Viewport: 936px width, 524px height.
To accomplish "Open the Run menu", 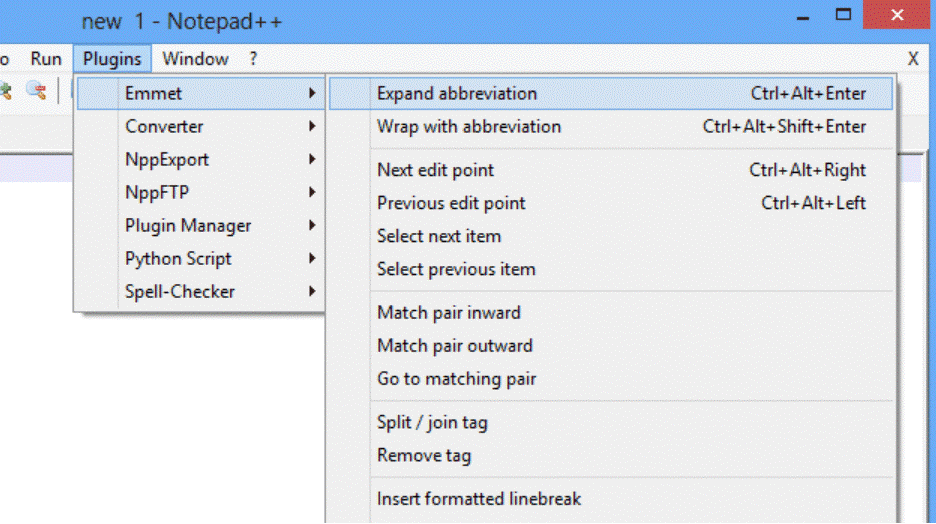I will coord(46,59).
